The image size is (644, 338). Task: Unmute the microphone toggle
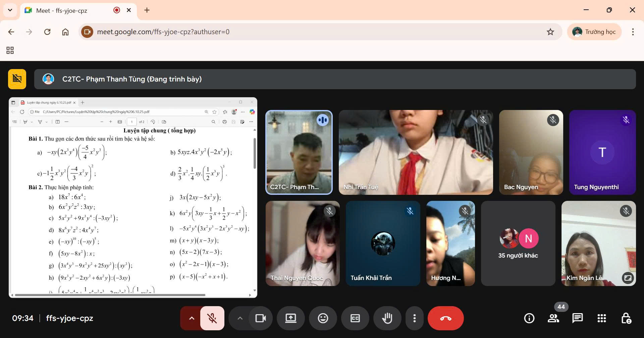pyautogui.click(x=212, y=318)
